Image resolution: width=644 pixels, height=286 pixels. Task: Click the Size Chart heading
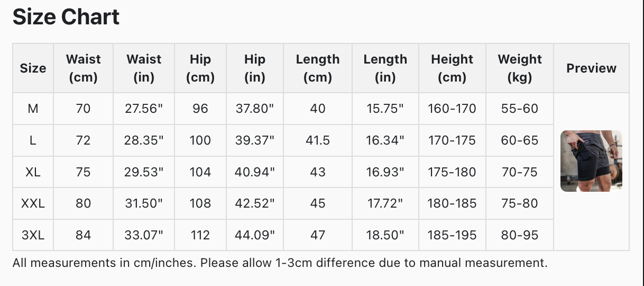coord(66,17)
